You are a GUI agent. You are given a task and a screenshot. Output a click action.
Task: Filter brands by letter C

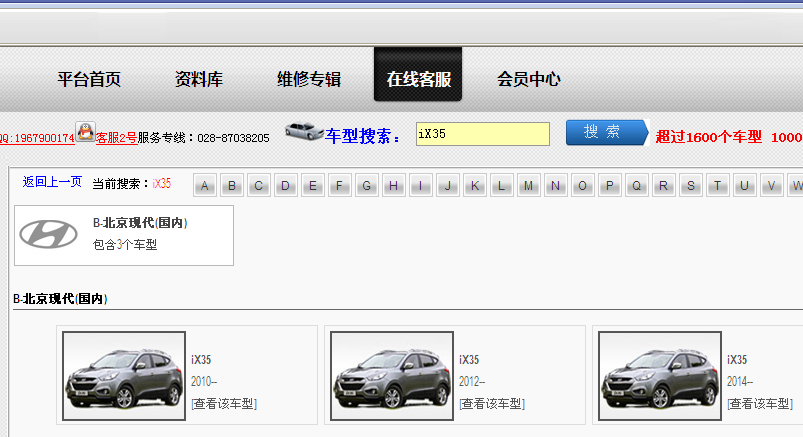click(259, 185)
